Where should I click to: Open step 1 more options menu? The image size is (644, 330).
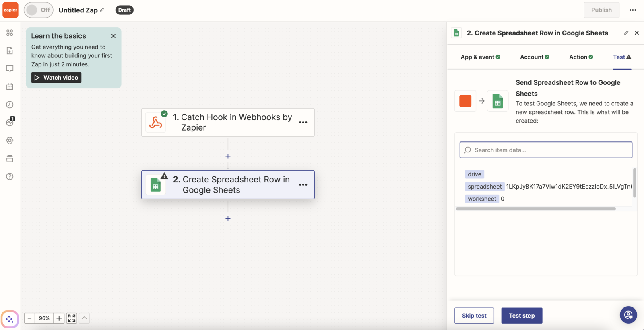(303, 122)
